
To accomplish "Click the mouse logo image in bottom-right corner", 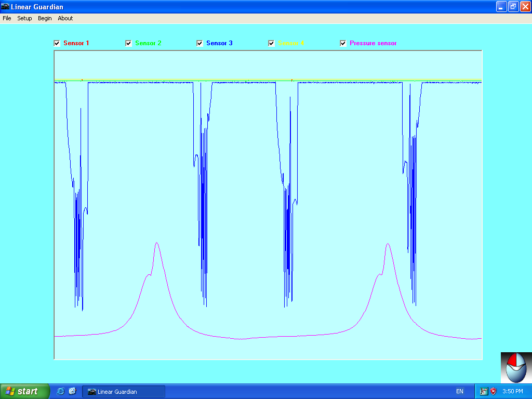I will click(x=515, y=368).
